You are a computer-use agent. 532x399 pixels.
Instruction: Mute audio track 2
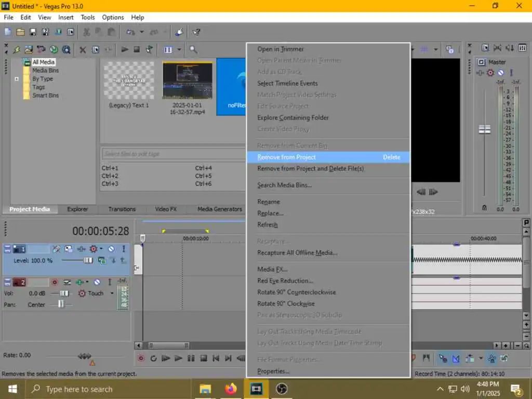97,282
